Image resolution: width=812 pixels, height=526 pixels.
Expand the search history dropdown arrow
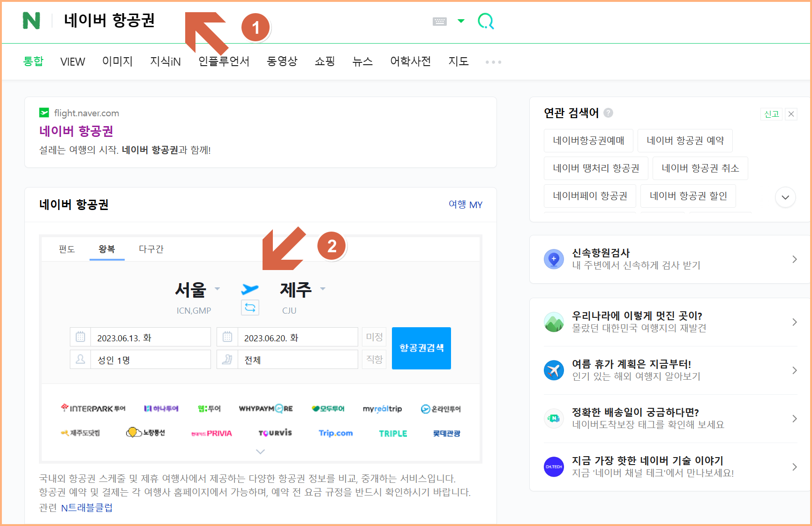(461, 21)
